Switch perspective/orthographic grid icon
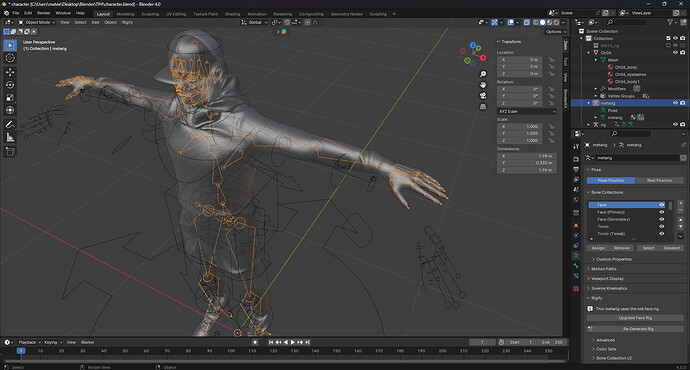 click(x=483, y=106)
